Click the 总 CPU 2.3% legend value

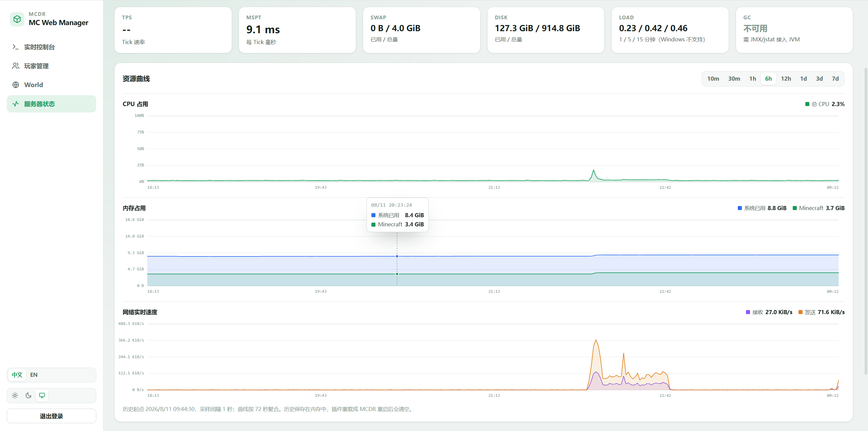tap(838, 104)
